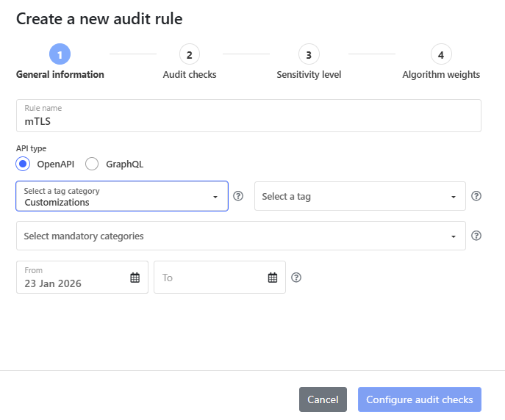Open the tag category dropdown showing Customizations
This screenshot has width=505, height=420.
point(121,196)
